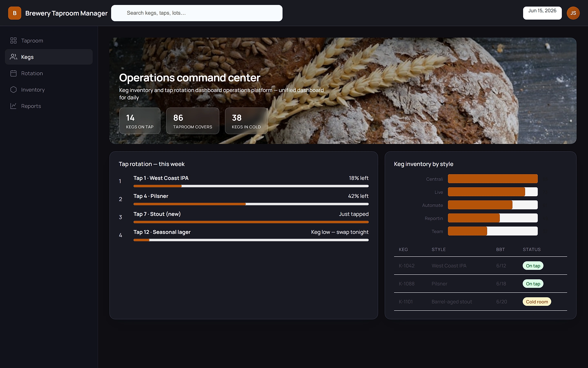Click the BBT date 6/20
588x368 pixels.
click(501, 302)
